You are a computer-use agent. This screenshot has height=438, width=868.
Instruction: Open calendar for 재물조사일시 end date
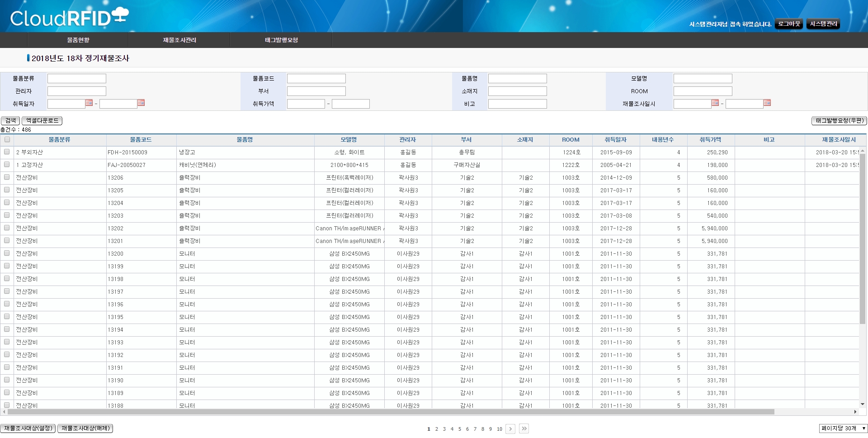click(767, 103)
